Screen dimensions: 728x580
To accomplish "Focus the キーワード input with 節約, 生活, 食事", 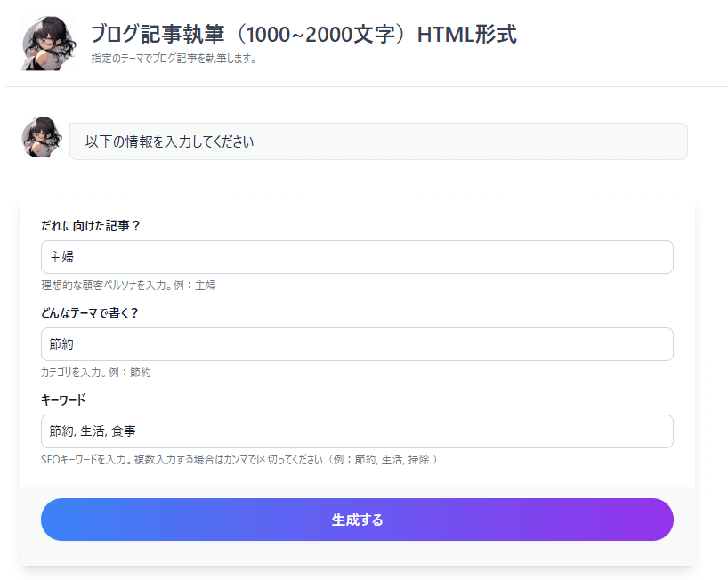I will 357,431.
